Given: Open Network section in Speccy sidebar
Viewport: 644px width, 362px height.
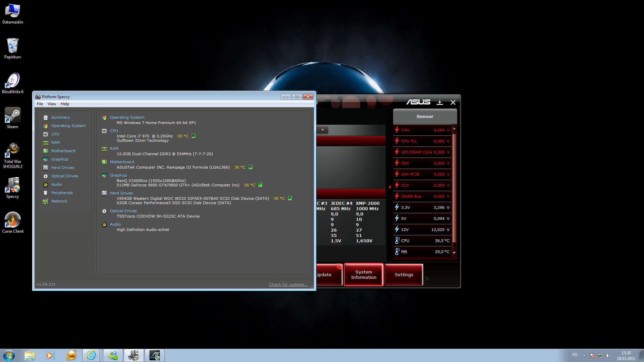Looking at the screenshot, I should (59, 201).
